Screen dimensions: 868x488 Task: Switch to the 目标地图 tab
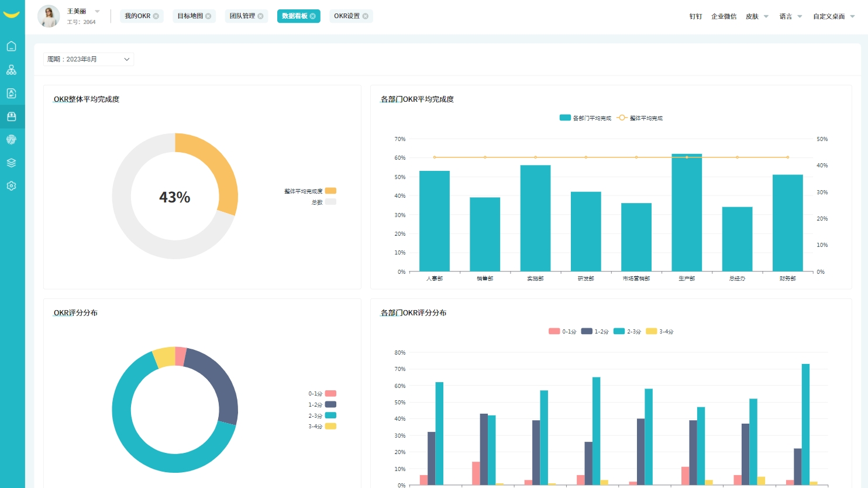(190, 16)
